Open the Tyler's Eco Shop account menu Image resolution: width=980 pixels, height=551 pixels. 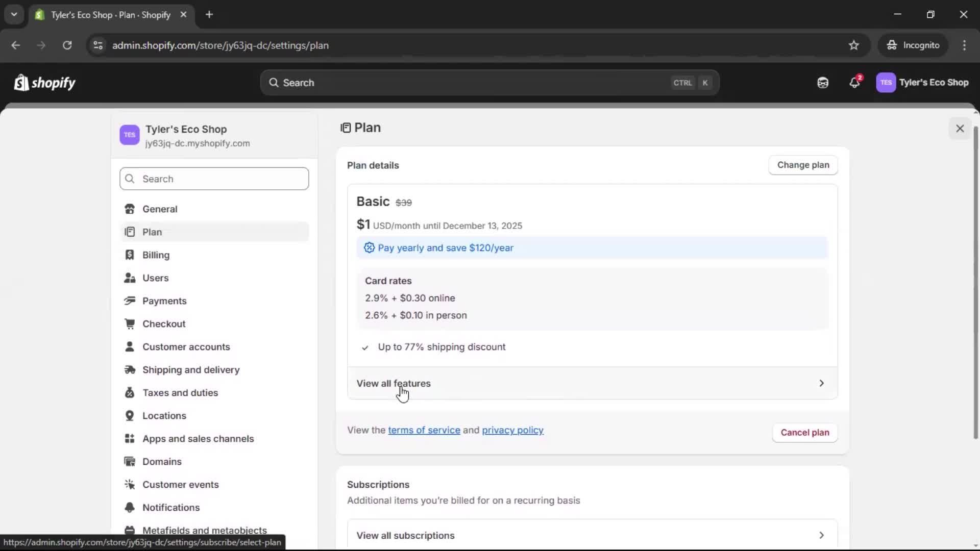922,82
